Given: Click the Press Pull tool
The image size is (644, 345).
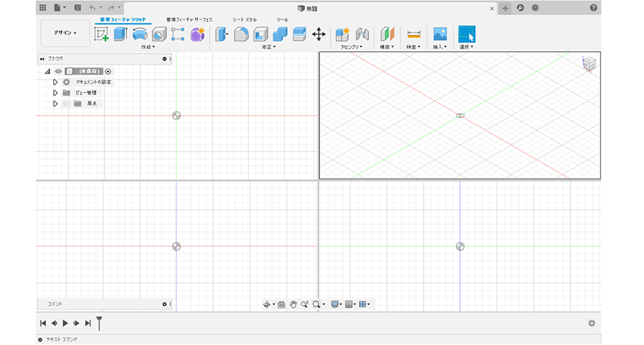Looking at the screenshot, I should click(x=221, y=34).
